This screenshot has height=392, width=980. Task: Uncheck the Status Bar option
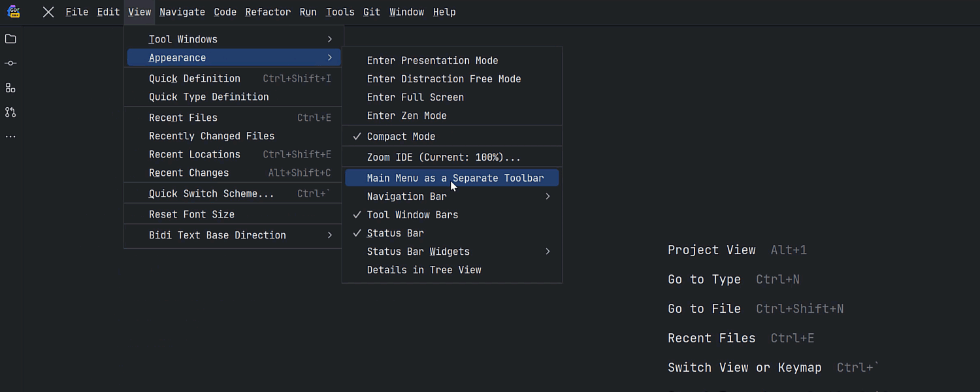[395, 233]
